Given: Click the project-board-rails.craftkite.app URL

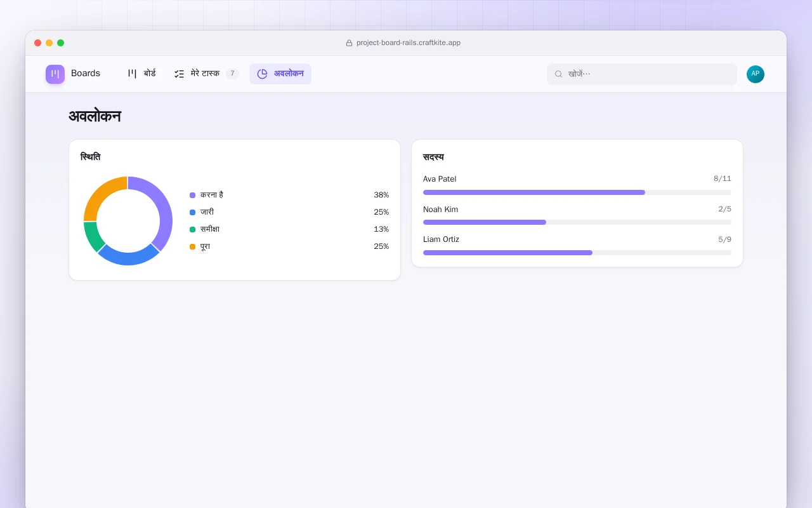Looking at the screenshot, I should tap(409, 43).
